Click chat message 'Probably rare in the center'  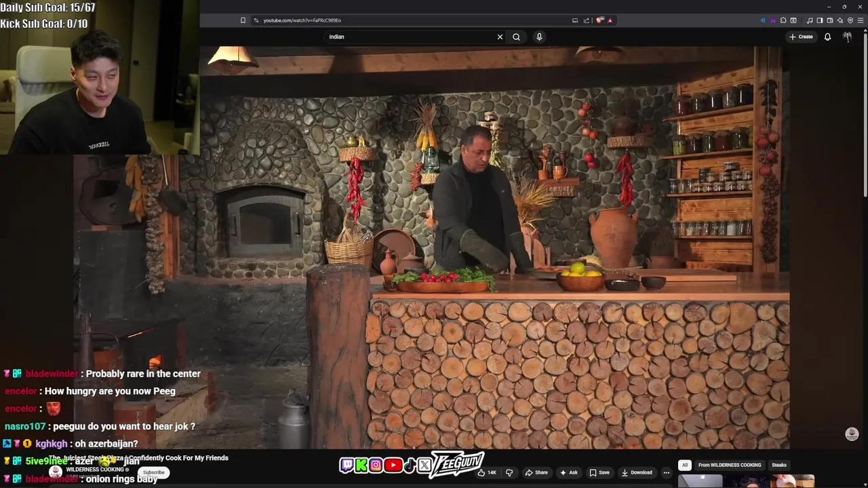pos(143,373)
